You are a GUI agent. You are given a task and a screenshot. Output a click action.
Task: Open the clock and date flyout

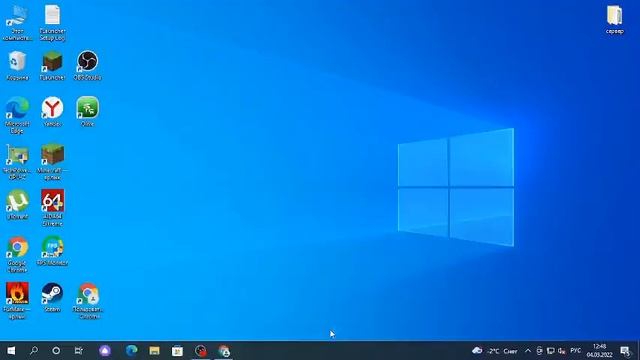tap(599, 351)
